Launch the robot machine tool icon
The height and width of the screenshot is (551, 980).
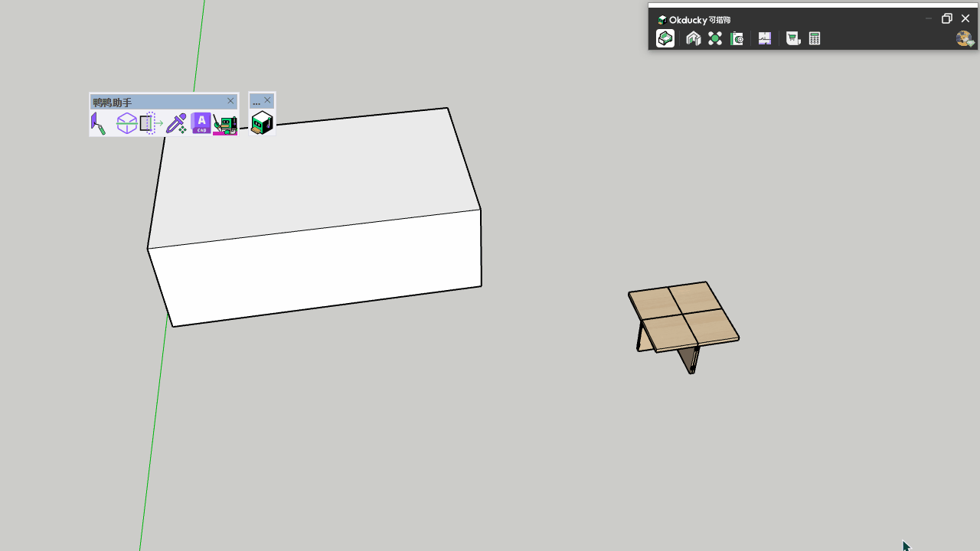(225, 124)
